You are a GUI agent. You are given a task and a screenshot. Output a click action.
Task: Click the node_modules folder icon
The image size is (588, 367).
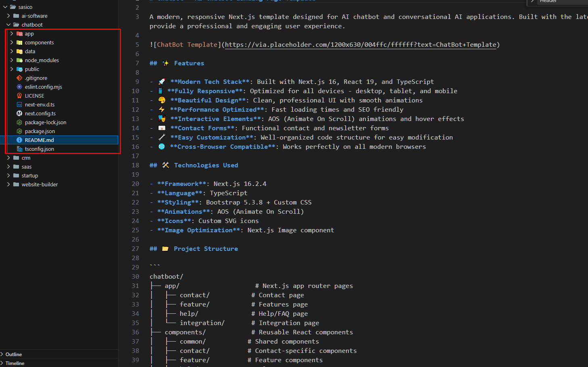(x=19, y=60)
